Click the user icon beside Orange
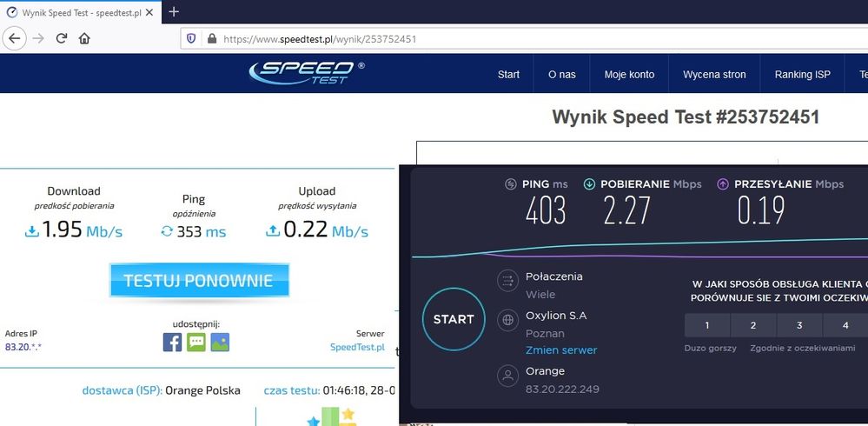The width and height of the screenshot is (868, 426). tap(507, 376)
